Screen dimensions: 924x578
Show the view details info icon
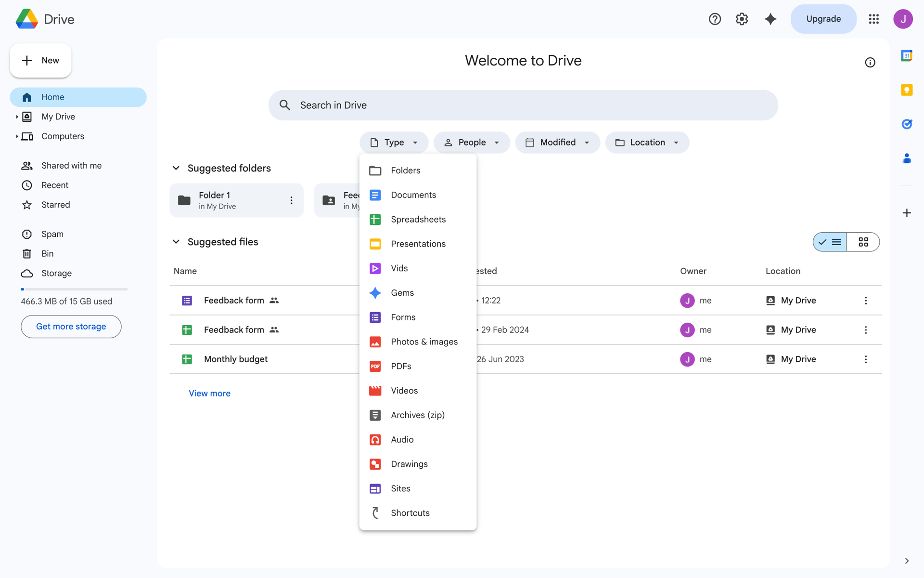[x=870, y=63]
